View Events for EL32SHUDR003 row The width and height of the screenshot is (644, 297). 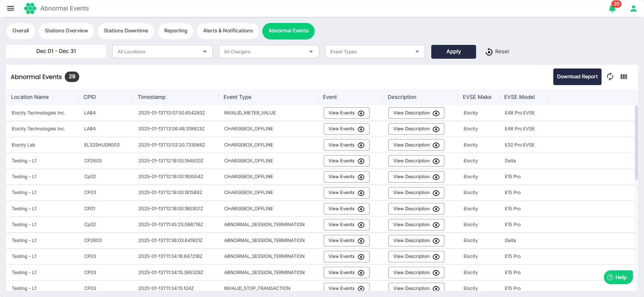(x=346, y=145)
